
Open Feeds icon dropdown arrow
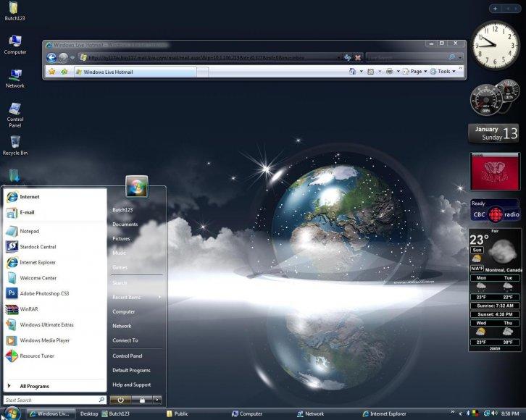point(380,72)
